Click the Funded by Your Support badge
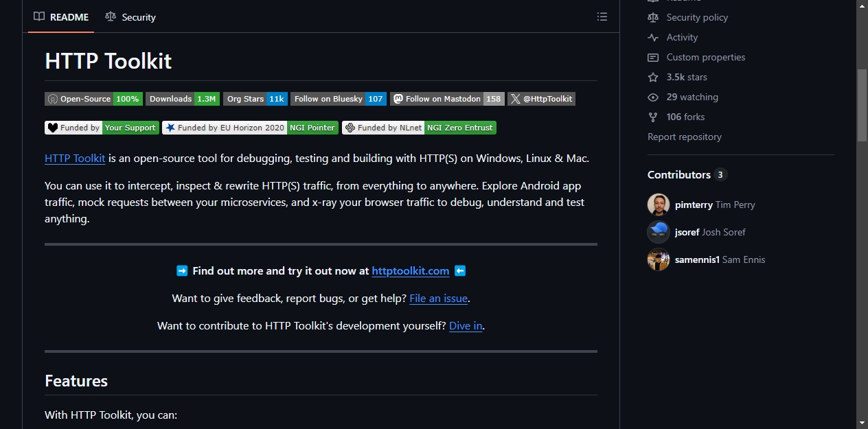The image size is (868, 429). 102,128
